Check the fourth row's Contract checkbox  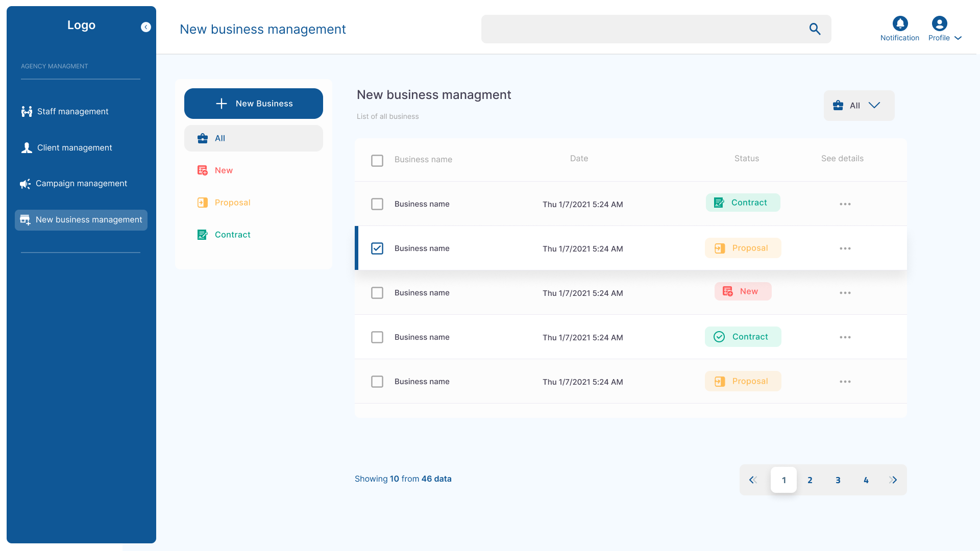(x=377, y=337)
